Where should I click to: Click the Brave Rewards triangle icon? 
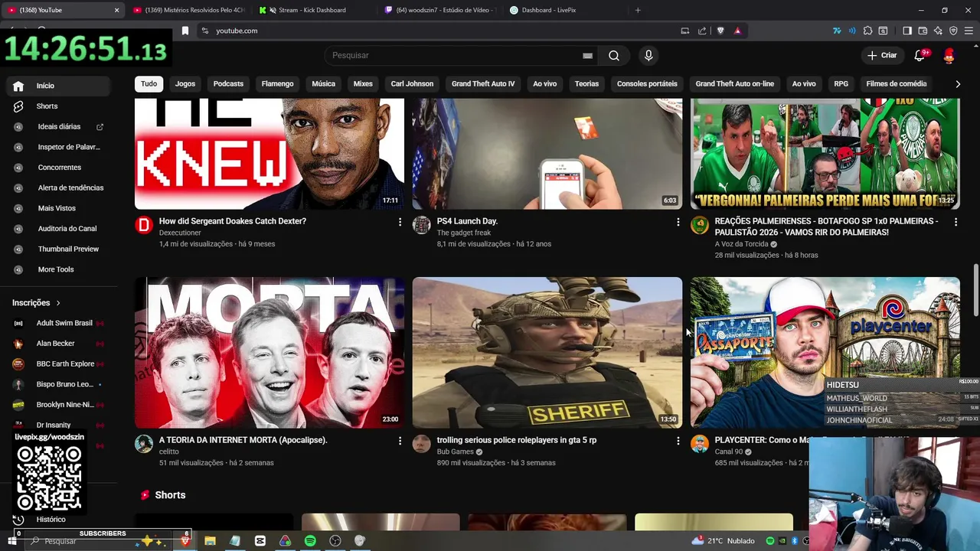click(x=737, y=31)
